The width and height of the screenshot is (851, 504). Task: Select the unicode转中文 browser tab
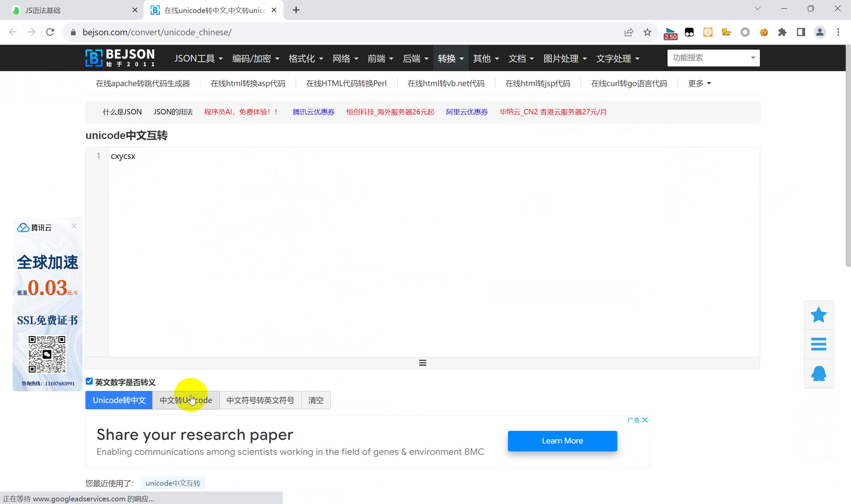click(x=214, y=10)
